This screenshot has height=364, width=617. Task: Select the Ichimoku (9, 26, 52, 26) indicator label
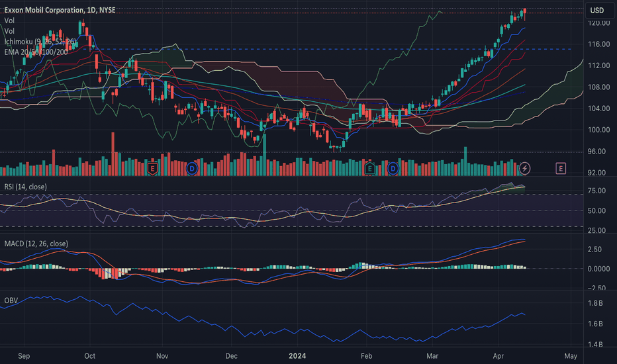pos(40,41)
